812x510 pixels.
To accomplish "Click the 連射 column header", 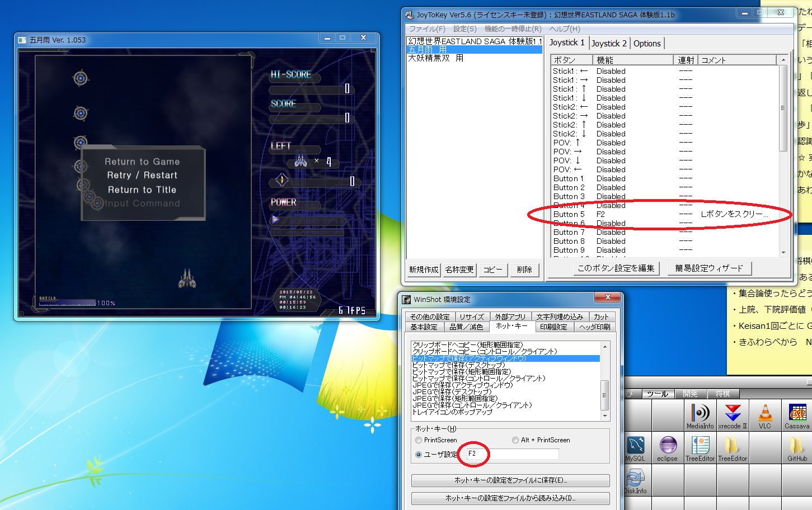I will tap(686, 60).
